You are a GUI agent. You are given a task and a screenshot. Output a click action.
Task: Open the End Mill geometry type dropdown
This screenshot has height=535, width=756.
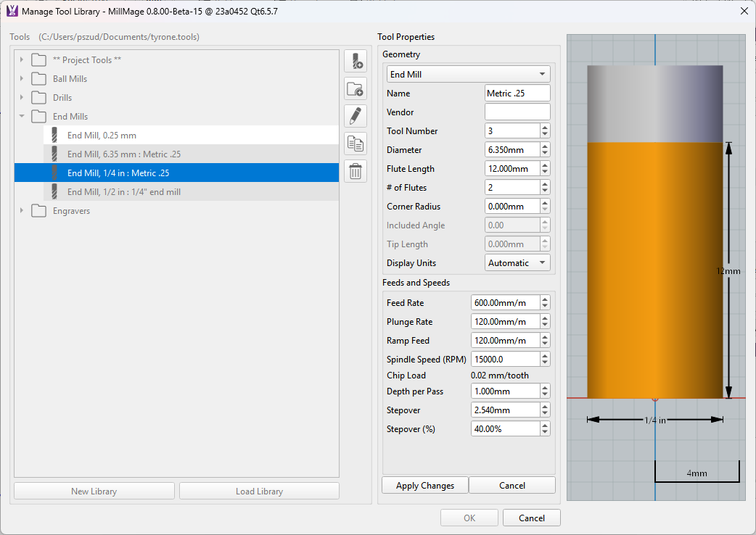tap(468, 74)
